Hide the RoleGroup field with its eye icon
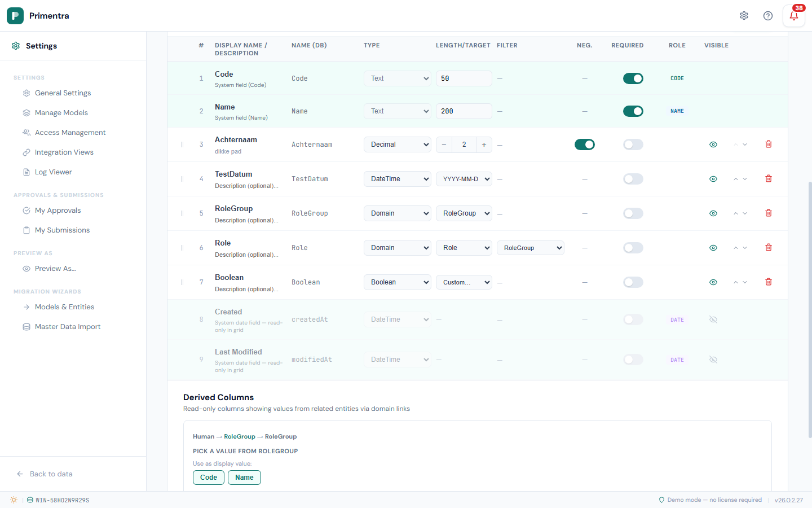This screenshot has height=508, width=812. click(x=713, y=213)
